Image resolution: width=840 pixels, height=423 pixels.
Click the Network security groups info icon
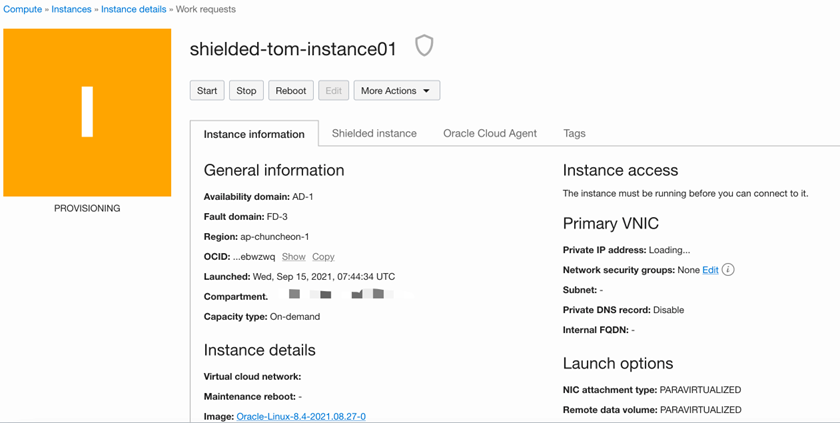[728, 270]
